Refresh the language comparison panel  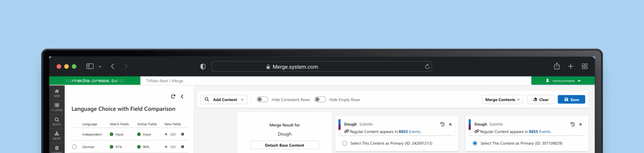(x=173, y=96)
